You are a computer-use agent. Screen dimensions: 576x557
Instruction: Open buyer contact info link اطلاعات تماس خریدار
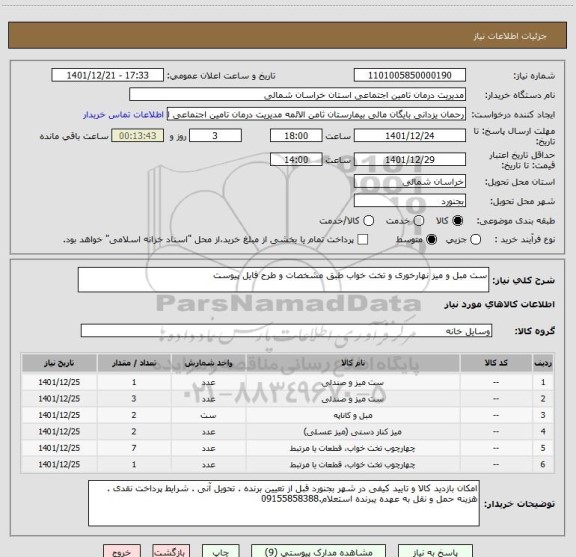(x=123, y=115)
